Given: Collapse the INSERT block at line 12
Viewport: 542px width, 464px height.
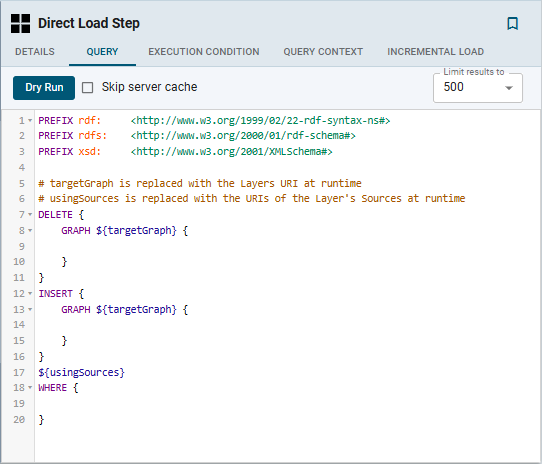Looking at the screenshot, I should pyautogui.click(x=30, y=294).
